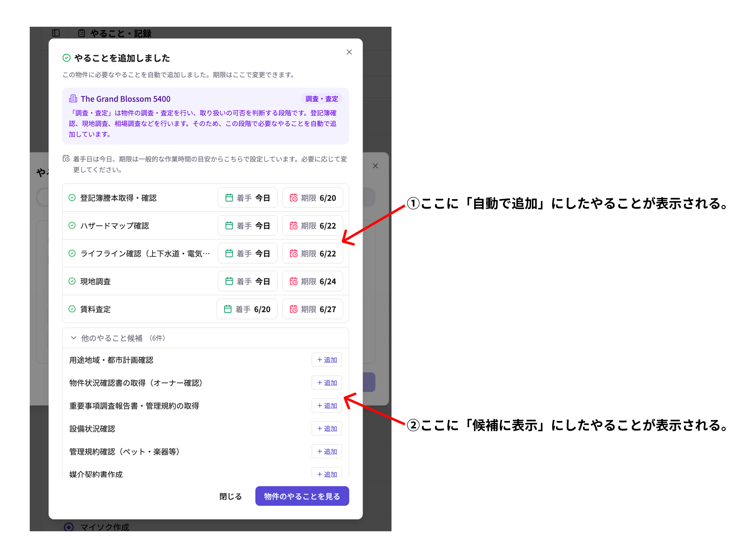756x558 pixels.
Task: Open 着手 今日 date picker for ライフライン確認
Action: pyautogui.click(x=247, y=253)
